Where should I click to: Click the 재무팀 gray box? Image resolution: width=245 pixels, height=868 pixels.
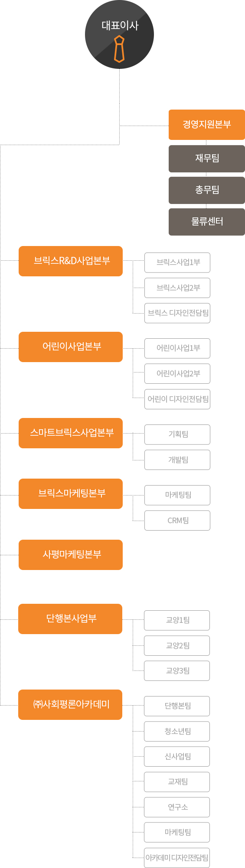(207, 159)
